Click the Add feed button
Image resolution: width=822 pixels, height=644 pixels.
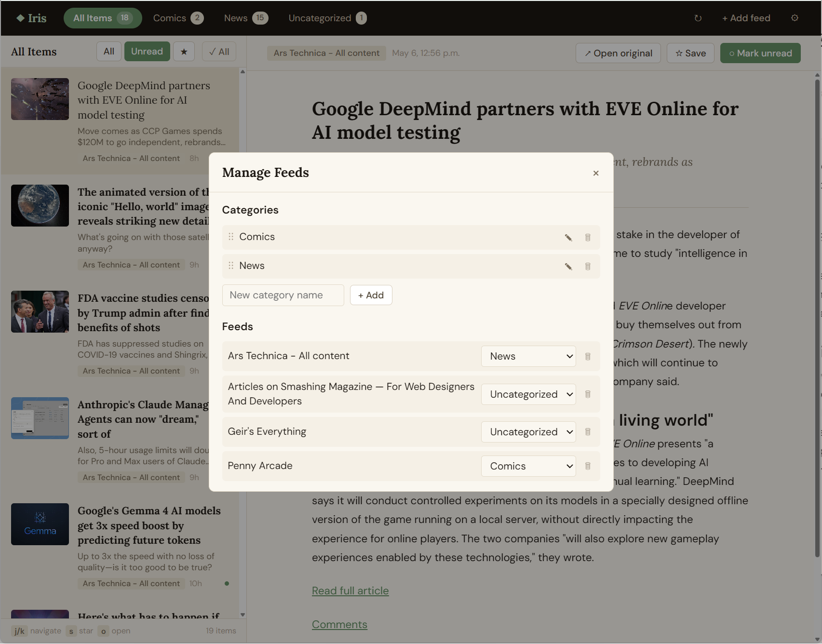[746, 18]
